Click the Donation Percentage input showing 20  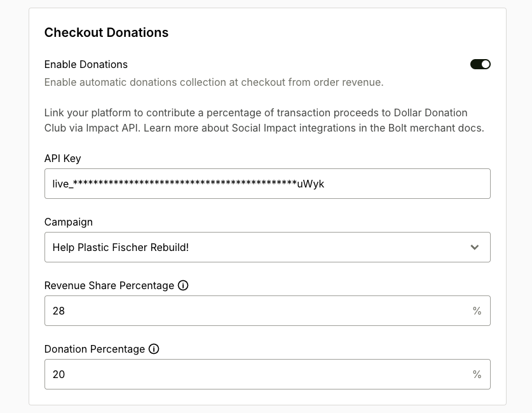click(x=267, y=374)
